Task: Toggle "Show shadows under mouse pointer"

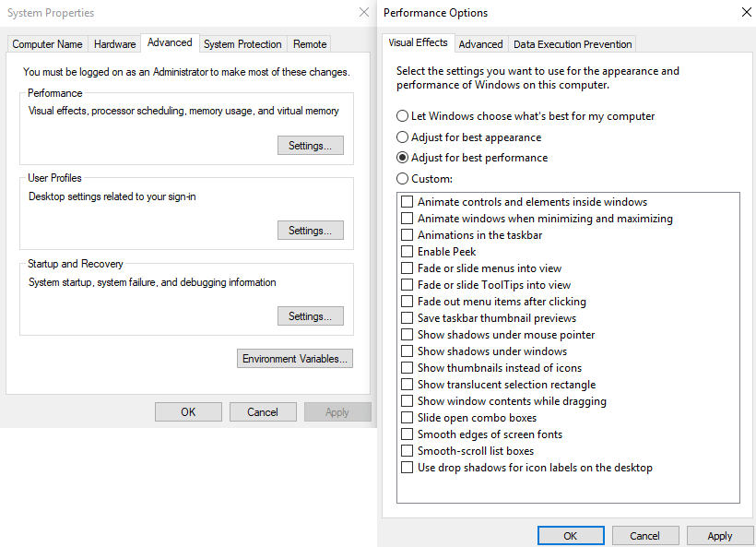Action: [x=407, y=334]
